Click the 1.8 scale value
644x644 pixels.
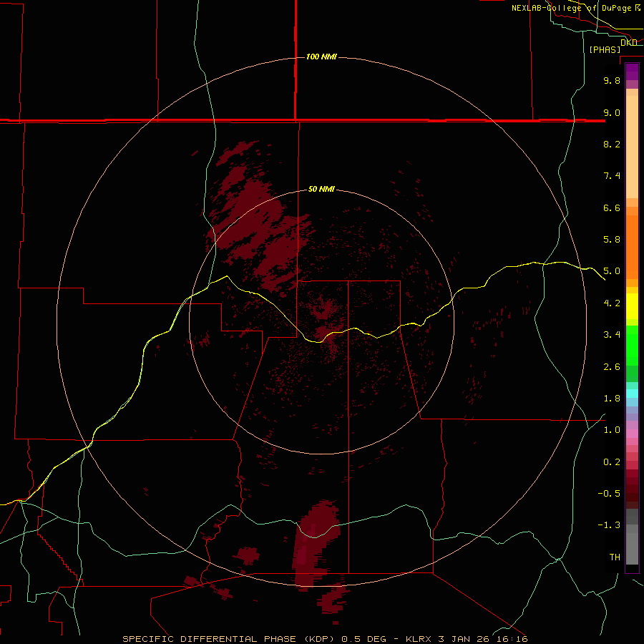click(x=612, y=399)
